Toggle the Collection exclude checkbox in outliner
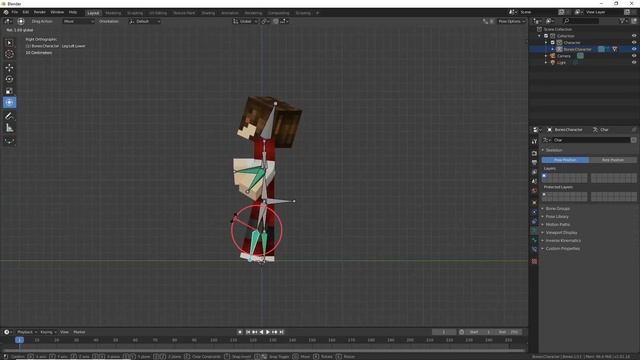The image size is (640, 360). 546,36
